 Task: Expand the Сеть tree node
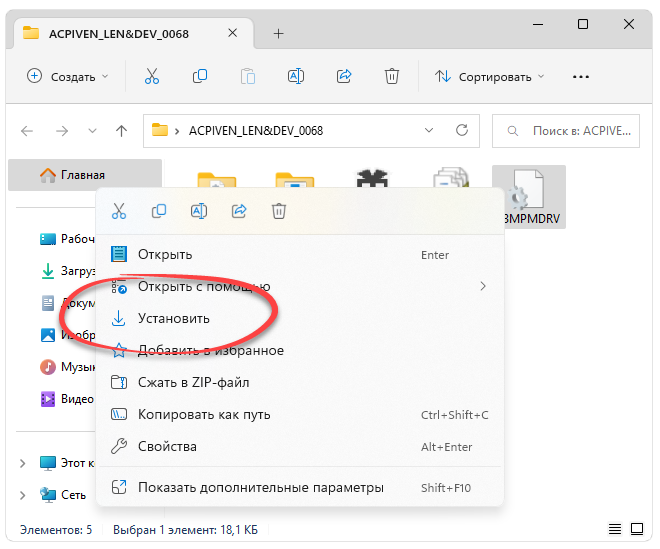23,495
